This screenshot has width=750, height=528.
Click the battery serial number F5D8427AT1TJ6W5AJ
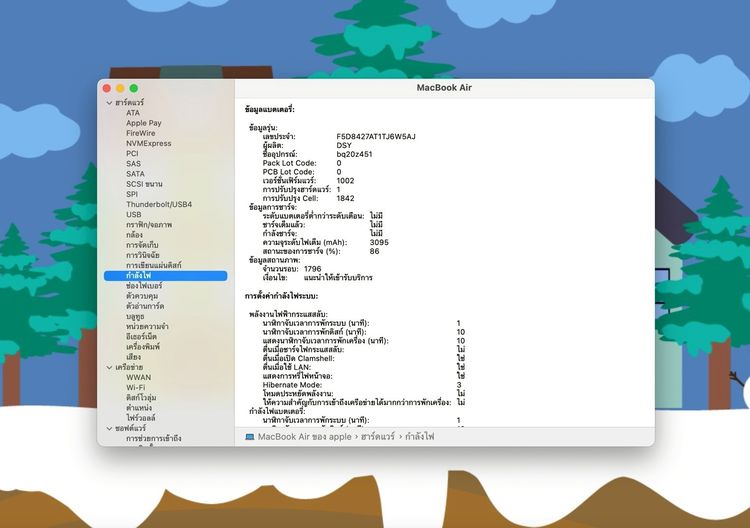coord(375,136)
